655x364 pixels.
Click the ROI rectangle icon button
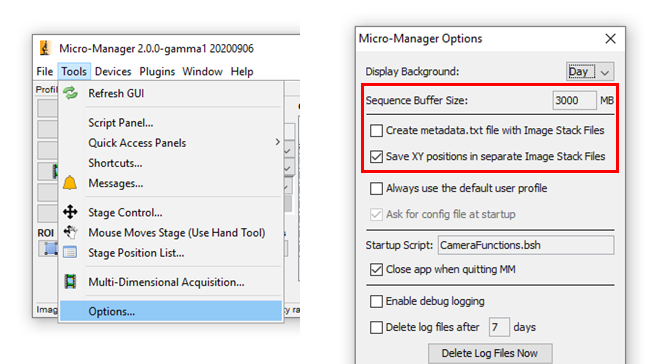pyautogui.click(x=51, y=249)
